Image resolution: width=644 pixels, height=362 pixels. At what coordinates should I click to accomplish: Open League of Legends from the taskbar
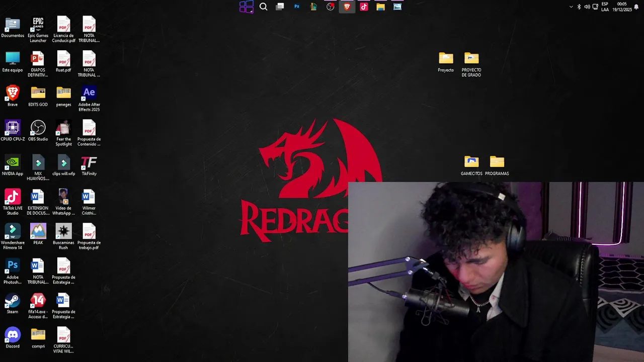coord(313,7)
